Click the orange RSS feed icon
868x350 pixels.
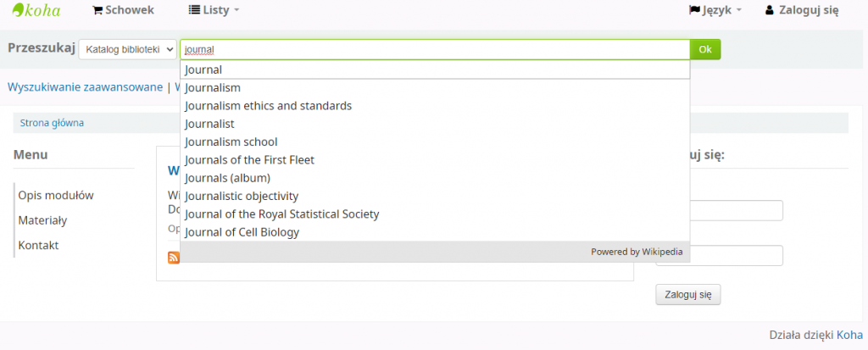coord(174,258)
